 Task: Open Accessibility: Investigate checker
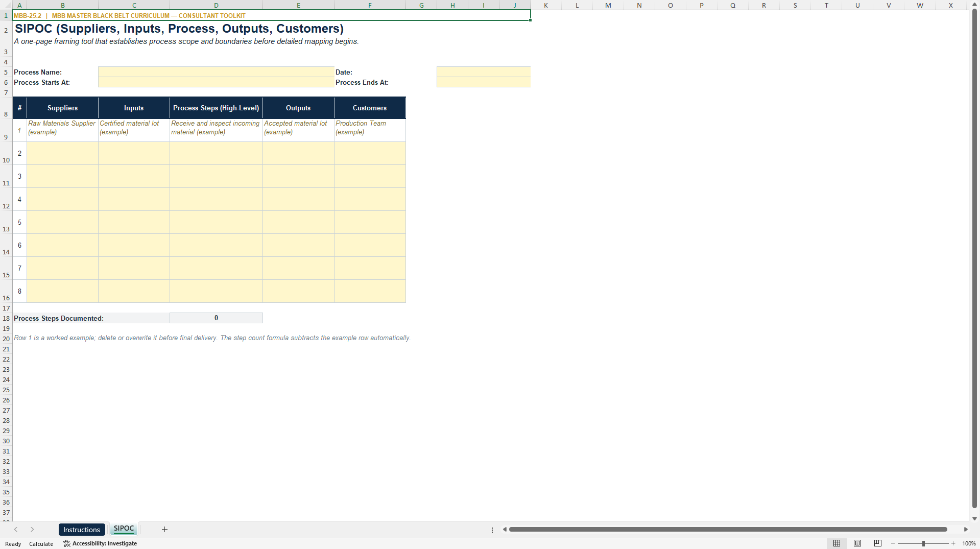click(x=100, y=543)
